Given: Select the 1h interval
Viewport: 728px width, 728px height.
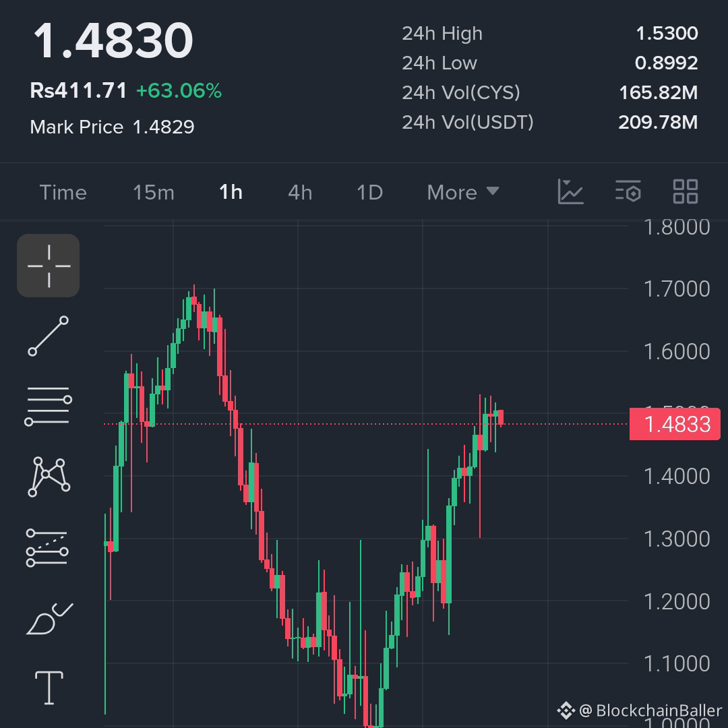Looking at the screenshot, I should (231, 192).
